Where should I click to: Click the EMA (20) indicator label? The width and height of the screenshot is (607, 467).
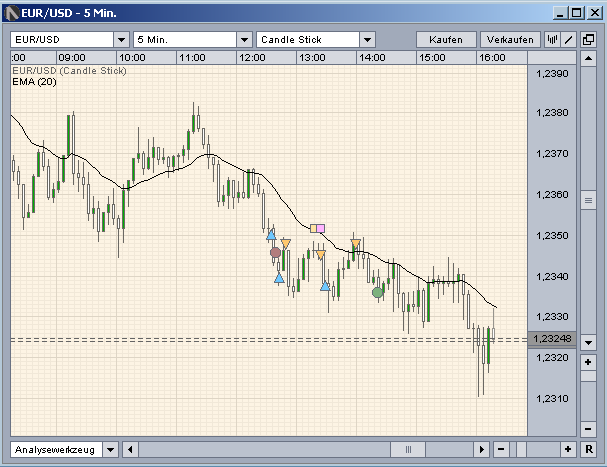(34, 82)
